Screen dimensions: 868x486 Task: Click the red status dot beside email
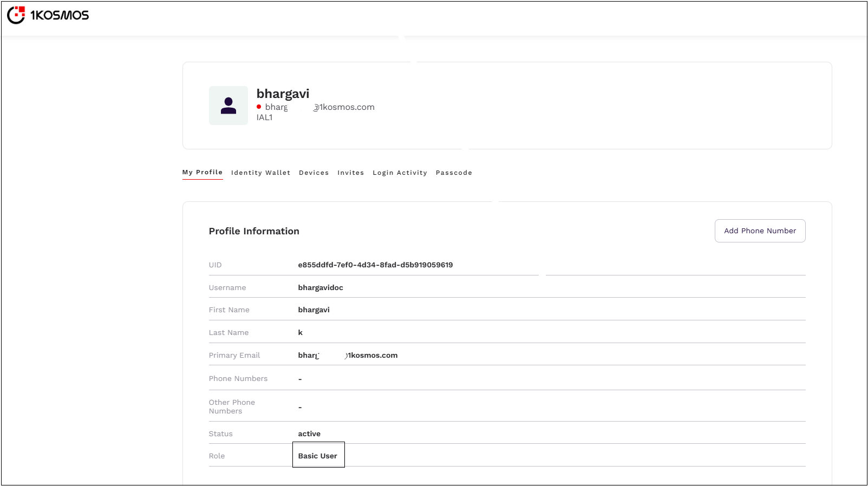click(x=259, y=107)
